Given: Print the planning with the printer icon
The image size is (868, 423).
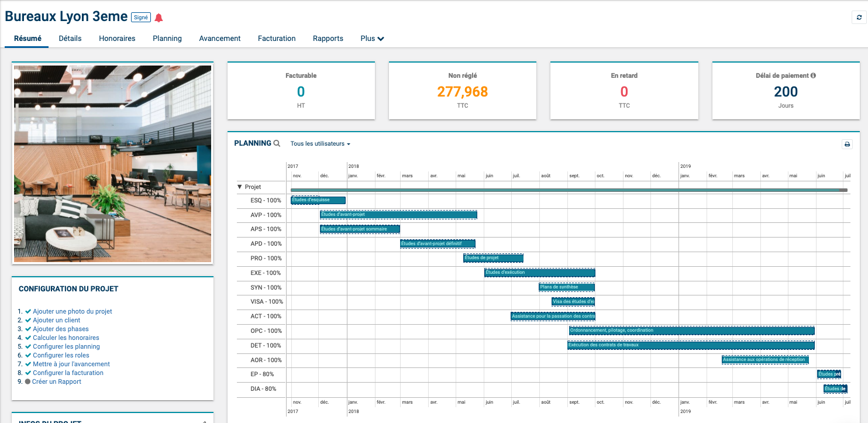Looking at the screenshot, I should pyautogui.click(x=847, y=145).
